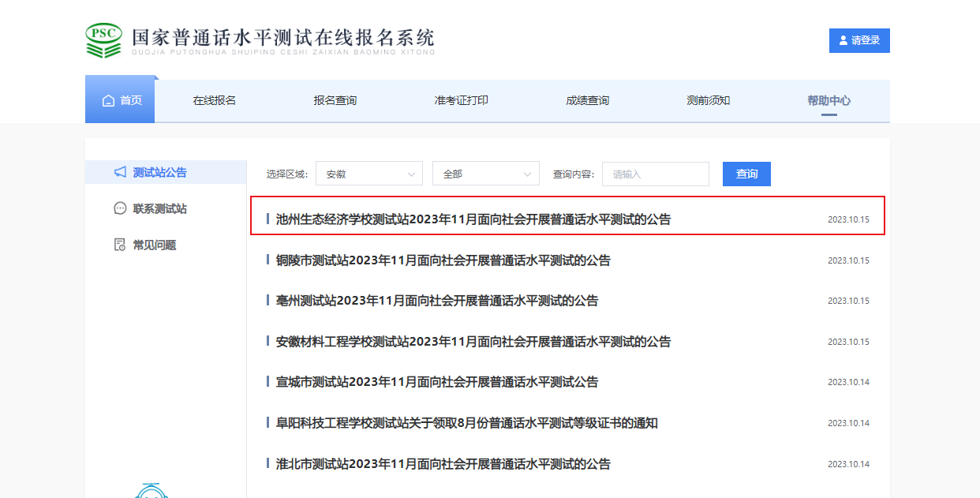Click the robot assistant icon at bottom left
Viewport: 980px width, 498px height.
[x=150, y=491]
